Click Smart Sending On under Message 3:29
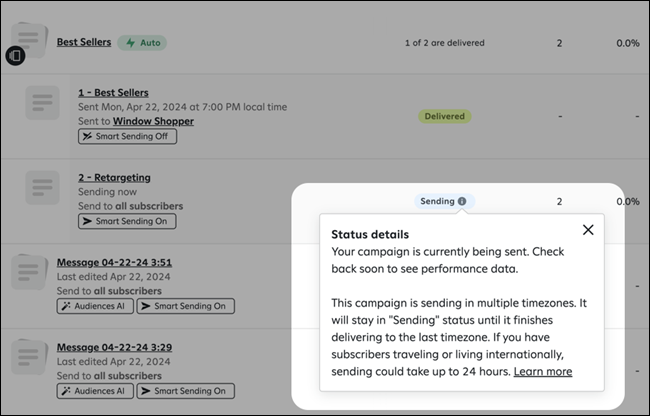Screen dimensions: 650x416 [x=186, y=391]
